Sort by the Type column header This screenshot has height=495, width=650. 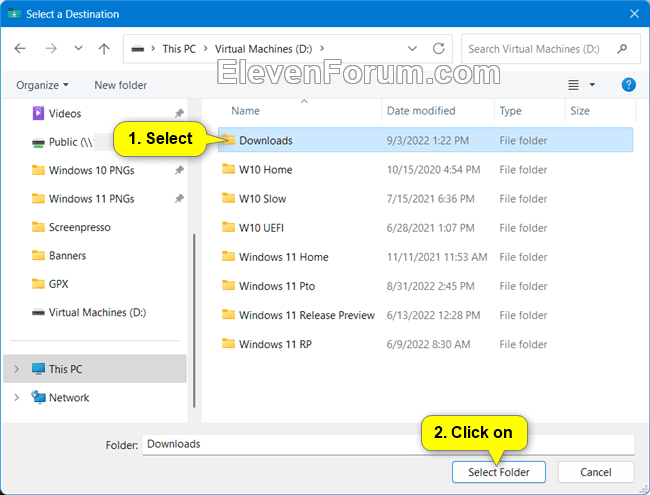coord(510,111)
